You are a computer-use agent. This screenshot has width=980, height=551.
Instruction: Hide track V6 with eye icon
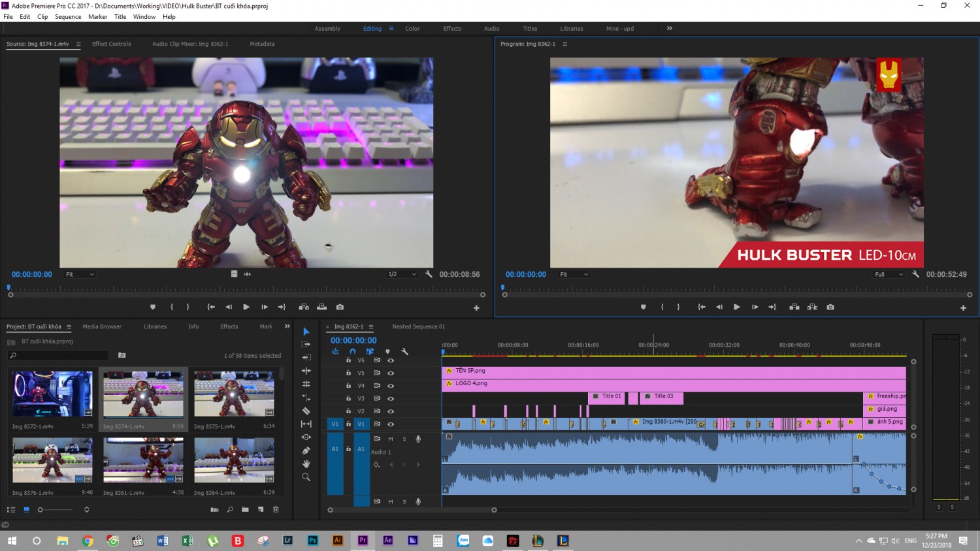(x=391, y=360)
